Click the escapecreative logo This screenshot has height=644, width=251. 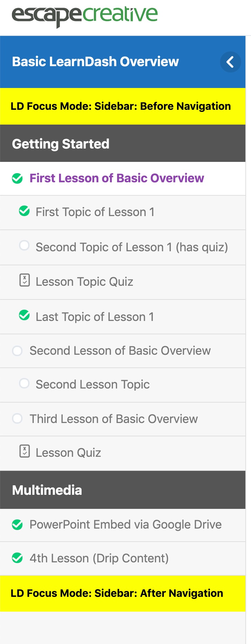click(x=85, y=15)
